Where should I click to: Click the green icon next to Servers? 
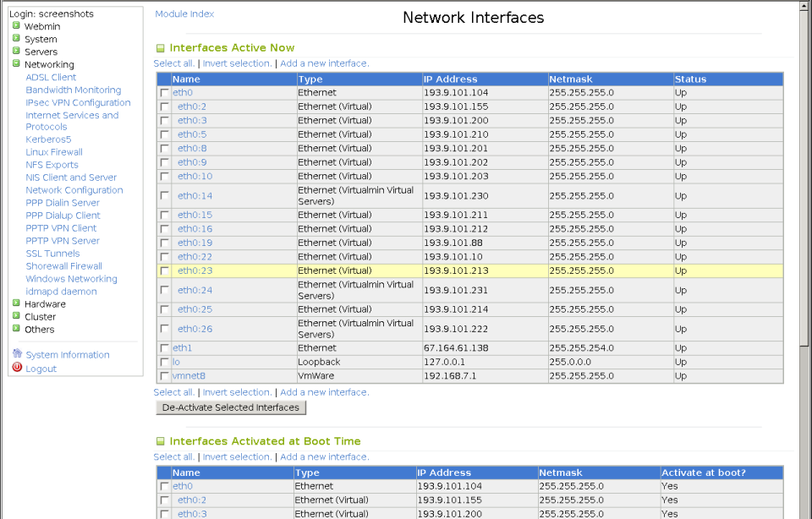click(x=14, y=52)
